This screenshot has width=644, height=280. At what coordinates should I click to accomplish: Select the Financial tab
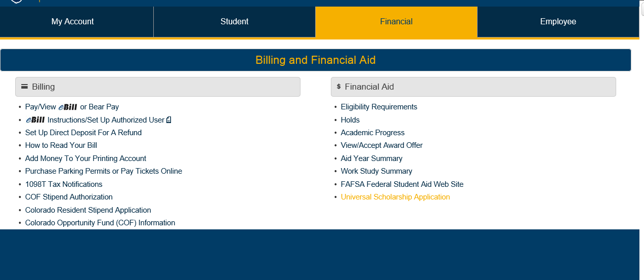point(396,22)
